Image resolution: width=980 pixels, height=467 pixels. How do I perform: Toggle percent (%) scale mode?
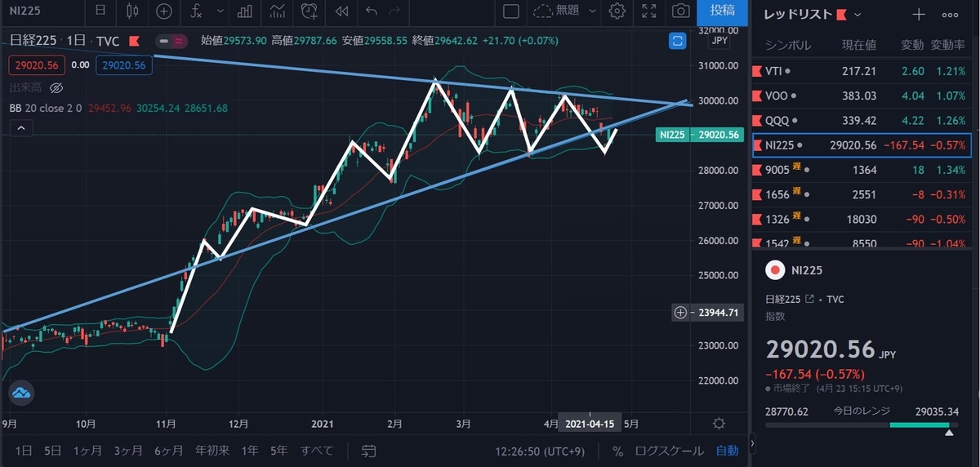click(618, 451)
